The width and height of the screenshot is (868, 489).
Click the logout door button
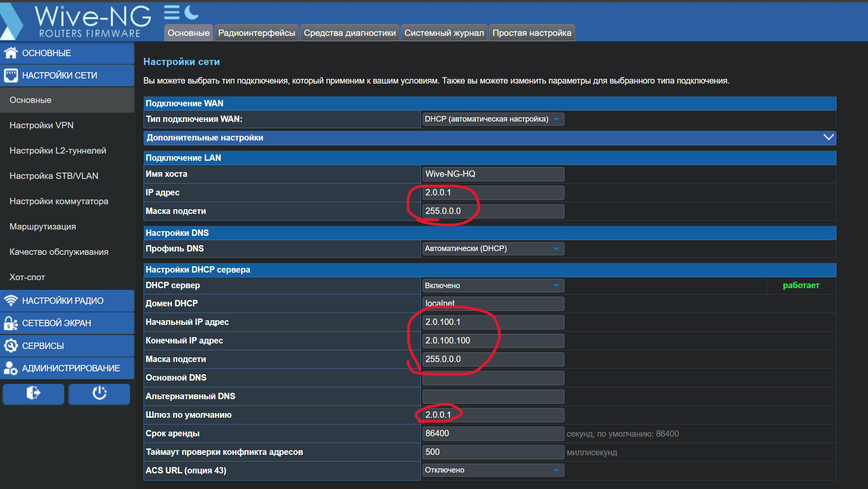click(33, 393)
